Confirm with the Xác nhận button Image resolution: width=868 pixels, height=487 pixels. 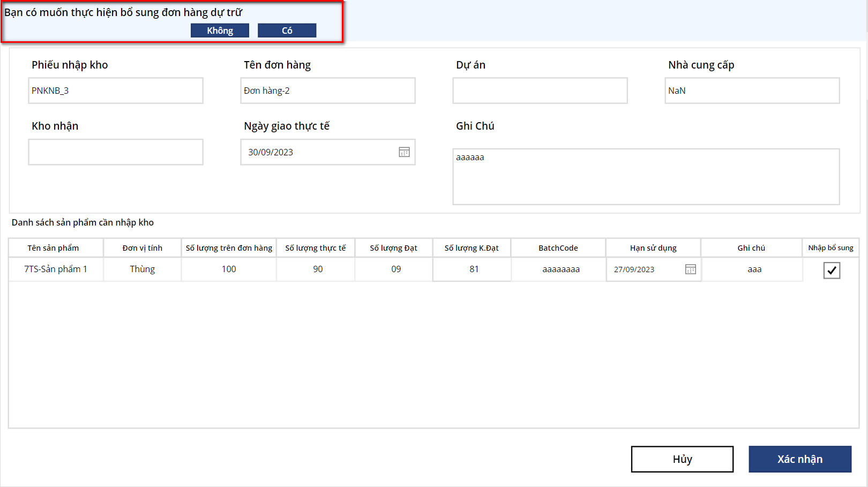pyautogui.click(x=799, y=459)
